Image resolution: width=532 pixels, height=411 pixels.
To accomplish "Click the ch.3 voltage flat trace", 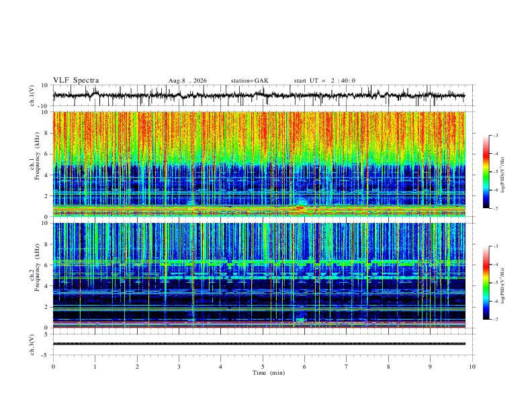I will tap(259, 344).
